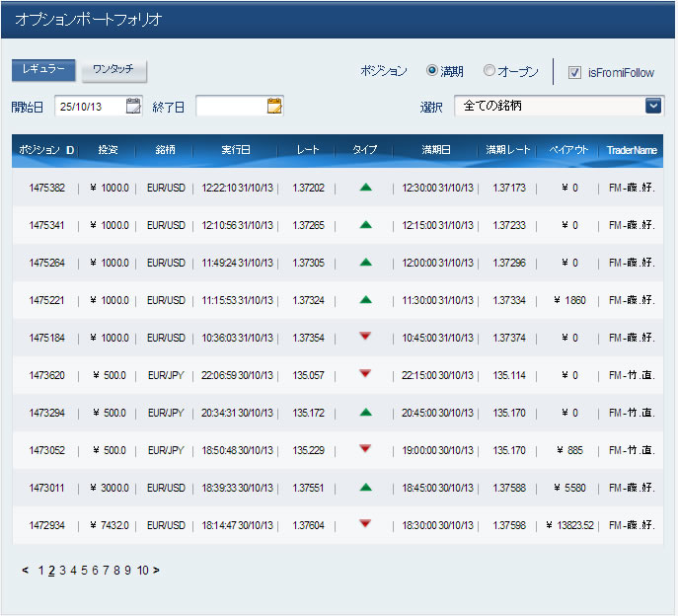
Task: Select position ID 1473620 cell
Action: click(x=46, y=375)
